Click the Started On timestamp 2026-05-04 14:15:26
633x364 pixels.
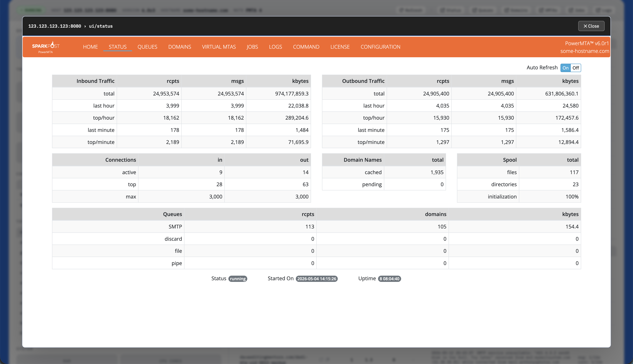pos(317,279)
